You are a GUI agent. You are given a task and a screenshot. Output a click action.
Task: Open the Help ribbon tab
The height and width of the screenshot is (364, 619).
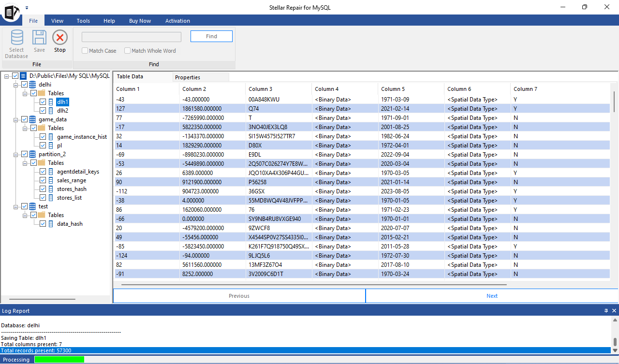(109, 21)
